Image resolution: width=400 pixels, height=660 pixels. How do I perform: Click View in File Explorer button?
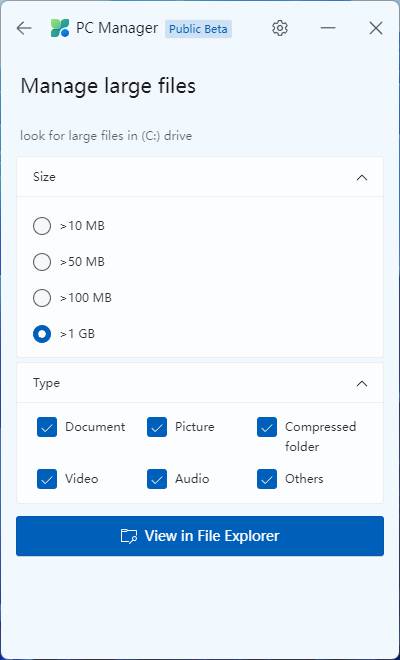pos(200,536)
